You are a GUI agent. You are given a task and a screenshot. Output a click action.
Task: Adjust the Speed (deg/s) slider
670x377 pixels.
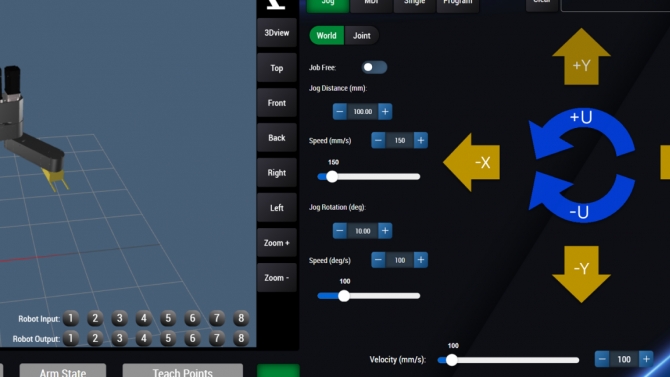click(x=369, y=296)
